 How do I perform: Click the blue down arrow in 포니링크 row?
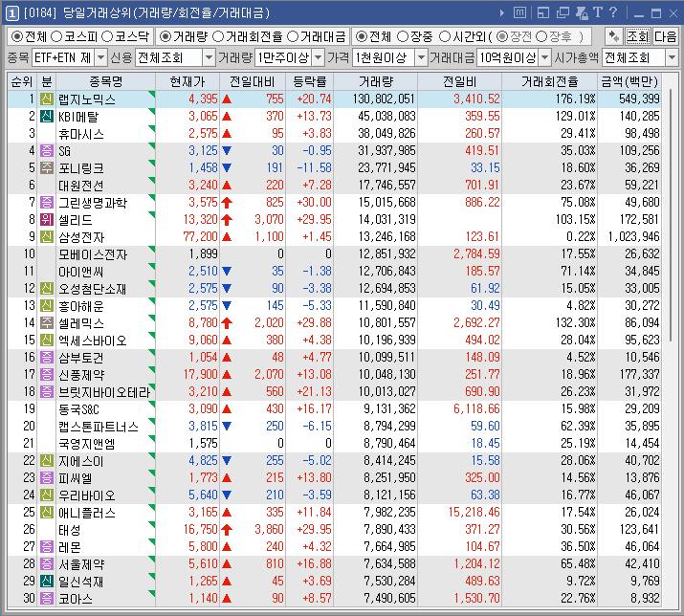[x=227, y=167]
